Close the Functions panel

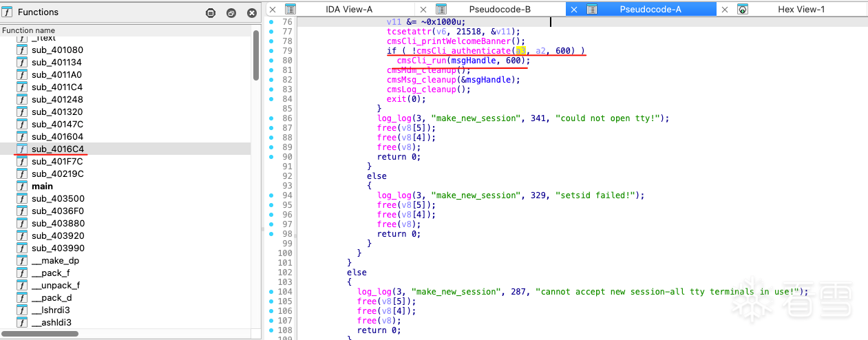[252, 13]
